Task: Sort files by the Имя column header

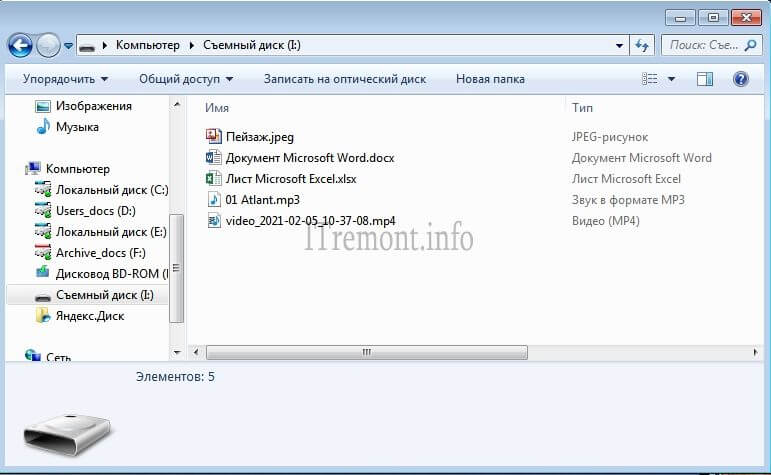Action: point(217,106)
